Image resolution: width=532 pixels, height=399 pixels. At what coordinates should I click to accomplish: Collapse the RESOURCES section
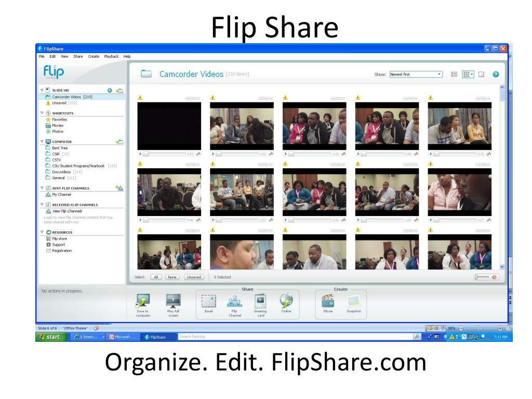[42, 232]
